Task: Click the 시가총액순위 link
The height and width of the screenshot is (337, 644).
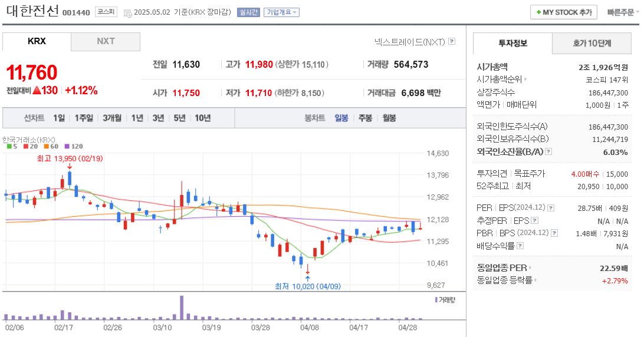Action: pyautogui.click(x=499, y=79)
